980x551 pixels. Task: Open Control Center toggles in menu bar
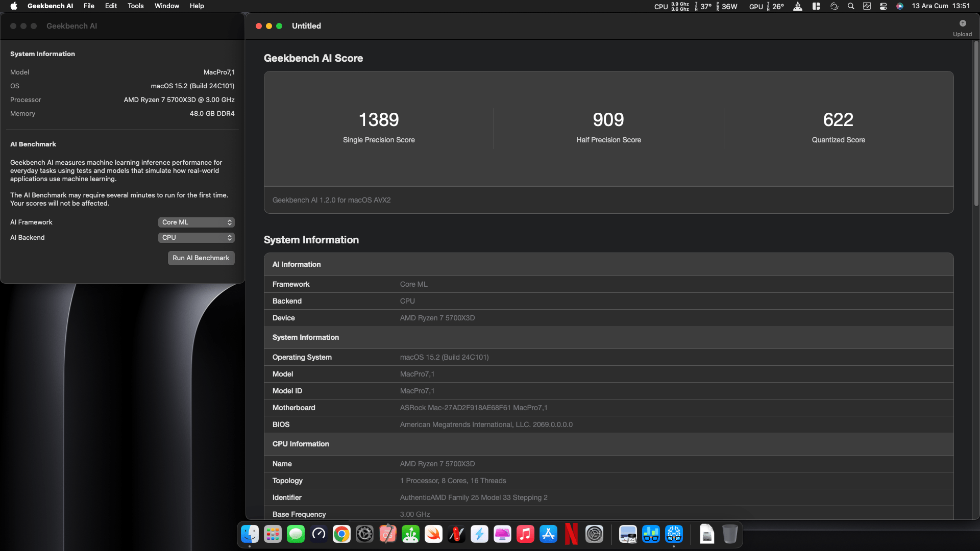(883, 6)
